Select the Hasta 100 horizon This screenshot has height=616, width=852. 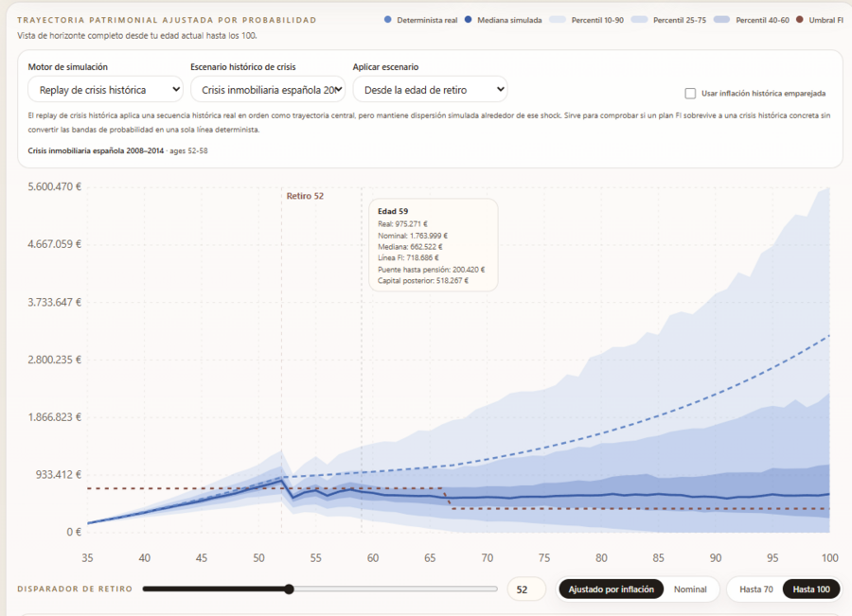click(x=811, y=590)
